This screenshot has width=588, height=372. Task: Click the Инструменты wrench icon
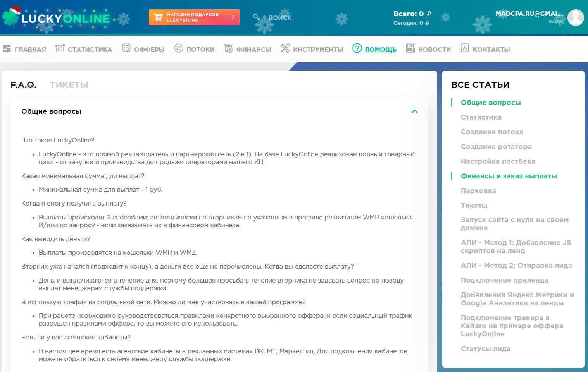[x=285, y=48]
